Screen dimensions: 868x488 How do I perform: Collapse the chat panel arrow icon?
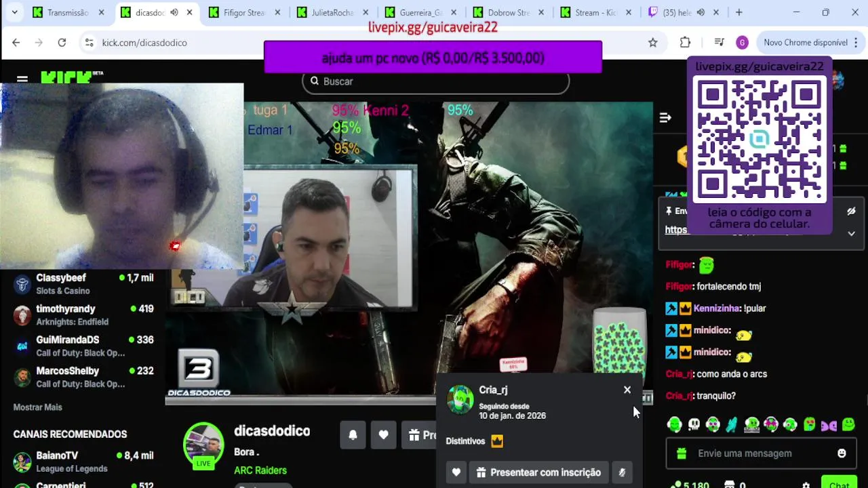(665, 117)
